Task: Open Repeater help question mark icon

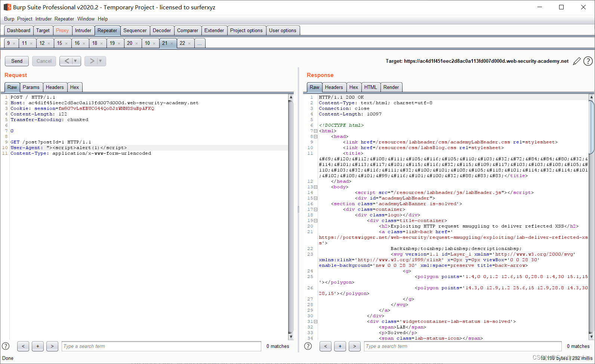Action: tap(588, 61)
